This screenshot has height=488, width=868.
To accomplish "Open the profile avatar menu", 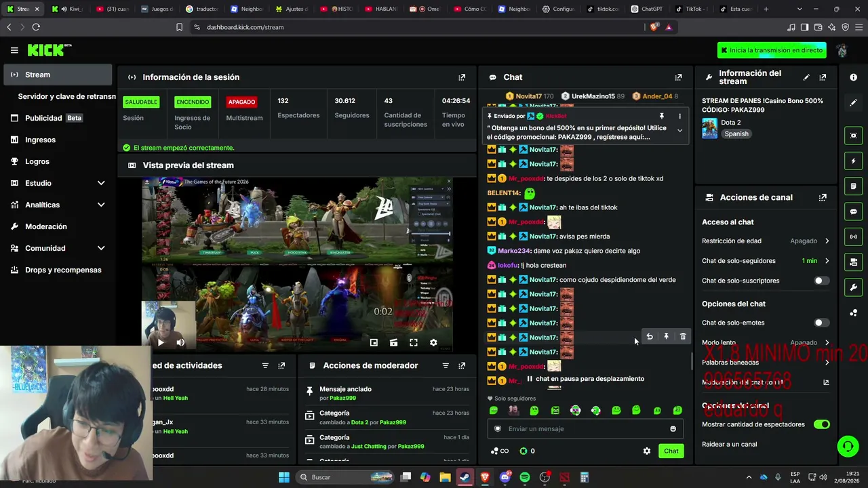I will [842, 50].
